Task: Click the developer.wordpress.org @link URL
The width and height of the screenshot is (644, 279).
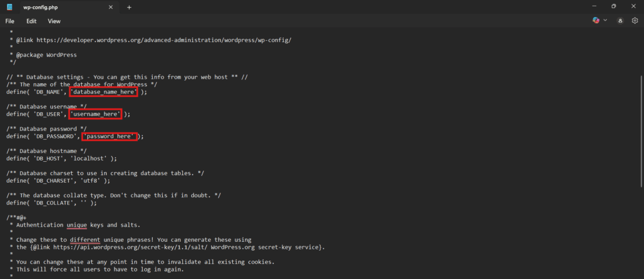Action: pos(164,40)
